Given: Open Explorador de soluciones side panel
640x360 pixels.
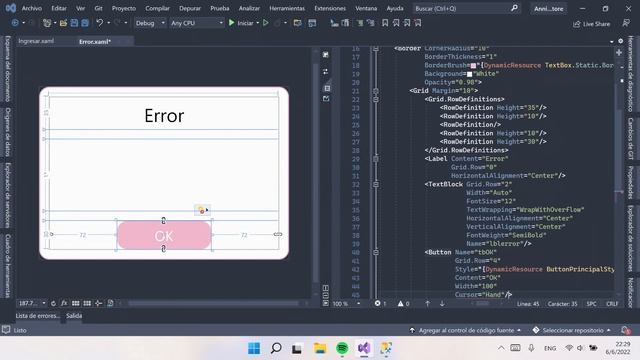Looking at the screenshot, I should pyautogui.click(x=631, y=238).
